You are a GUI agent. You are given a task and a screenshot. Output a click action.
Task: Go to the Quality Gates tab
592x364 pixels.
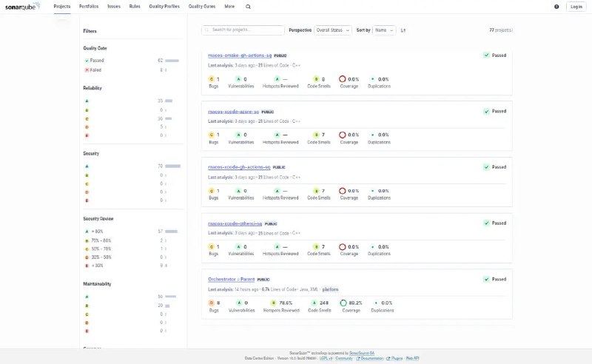[202, 7]
